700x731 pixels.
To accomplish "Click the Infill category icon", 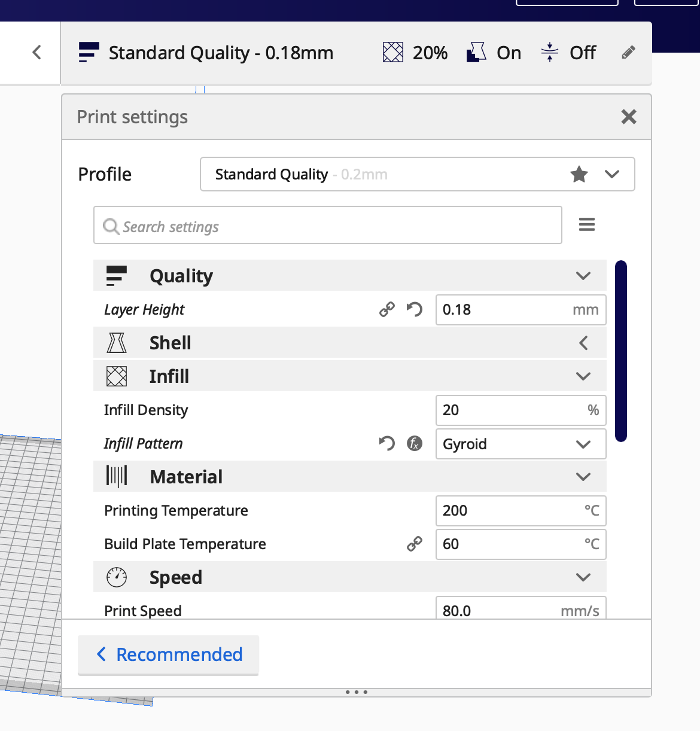I will [x=117, y=376].
